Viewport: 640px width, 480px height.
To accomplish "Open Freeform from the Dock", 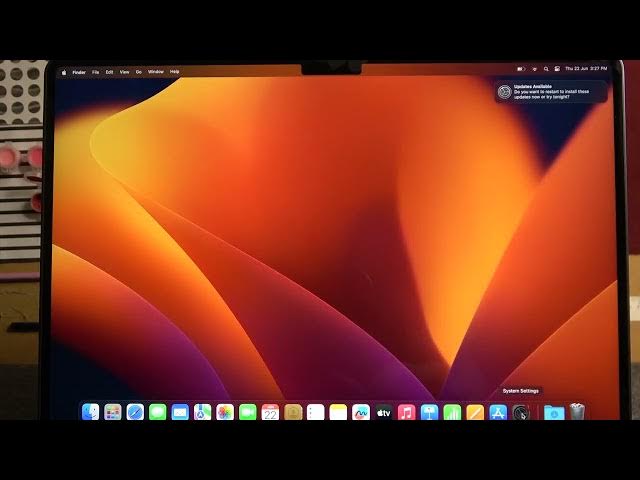I will click(x=361, y=412).
